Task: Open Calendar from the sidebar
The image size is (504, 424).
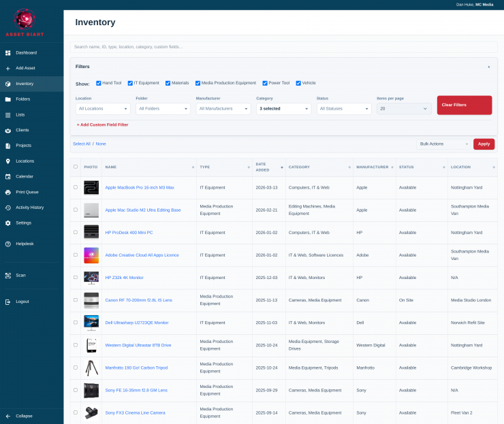Action: pyautogui.click(x=25, y=176)
